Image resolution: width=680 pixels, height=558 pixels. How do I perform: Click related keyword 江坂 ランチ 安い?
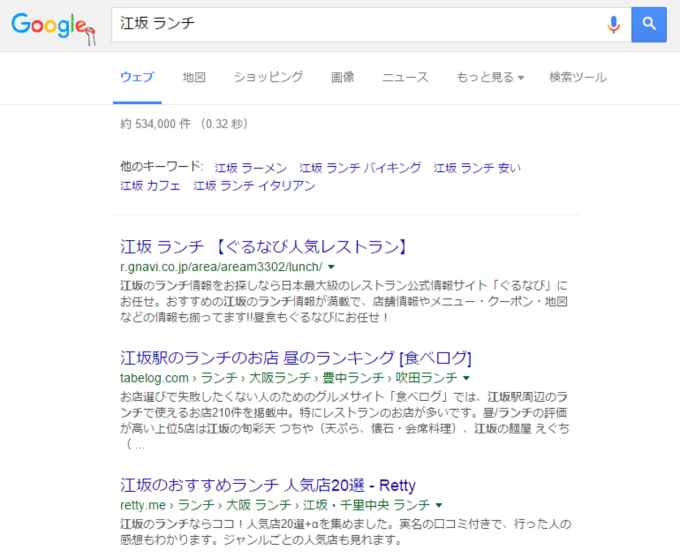(477, 168)
